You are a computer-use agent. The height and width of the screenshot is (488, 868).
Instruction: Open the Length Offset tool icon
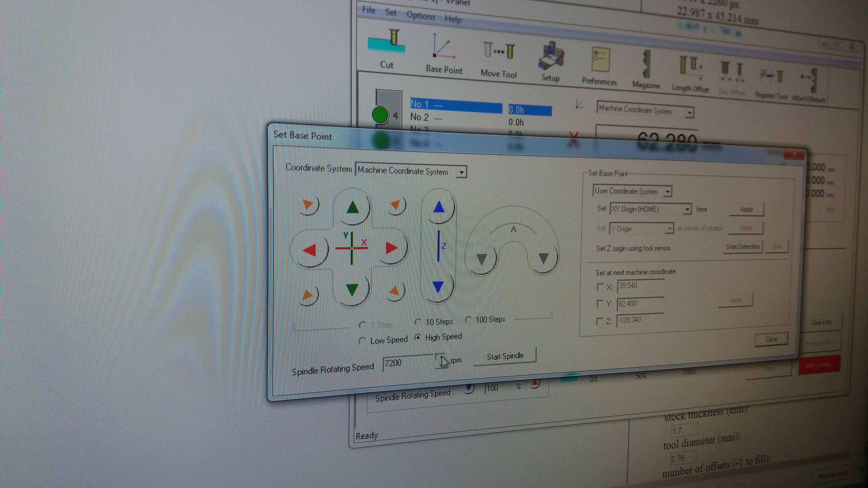coord(690,74)
